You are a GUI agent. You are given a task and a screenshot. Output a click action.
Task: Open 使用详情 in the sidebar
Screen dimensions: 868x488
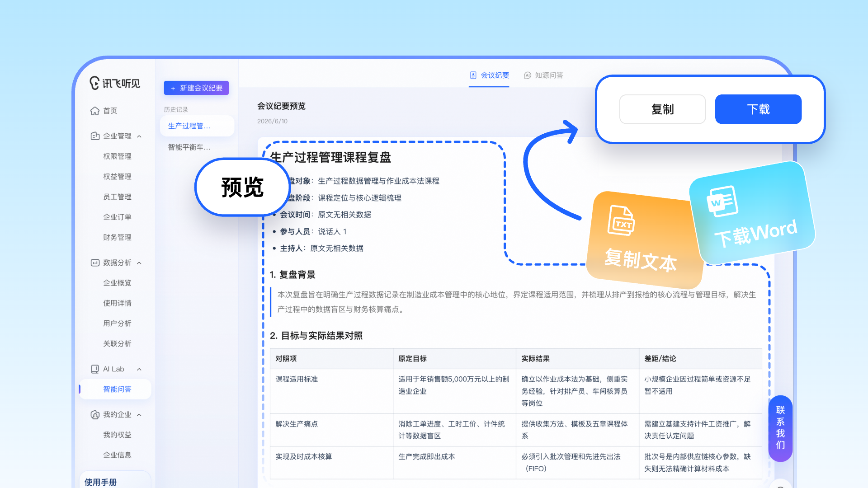(x=117, y=303)
